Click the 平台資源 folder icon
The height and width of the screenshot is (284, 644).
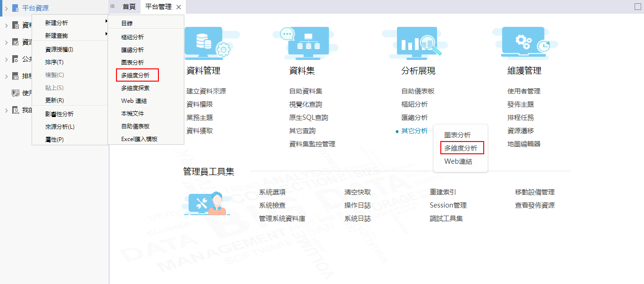[x=16, y=8]
